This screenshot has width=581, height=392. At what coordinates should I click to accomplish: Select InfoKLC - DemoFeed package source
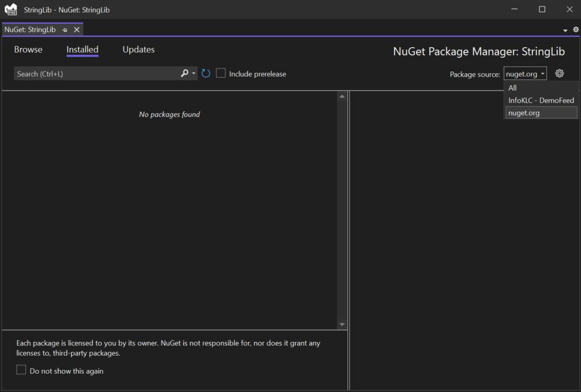tap(540, 100)
